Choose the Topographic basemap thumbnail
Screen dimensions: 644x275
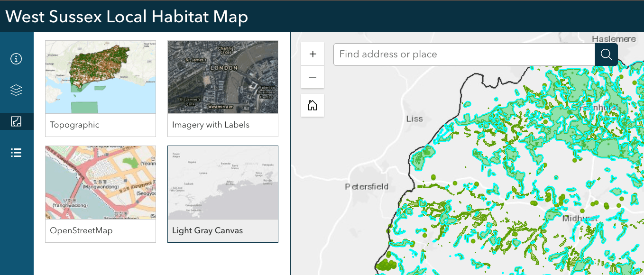tap(101, 77)
